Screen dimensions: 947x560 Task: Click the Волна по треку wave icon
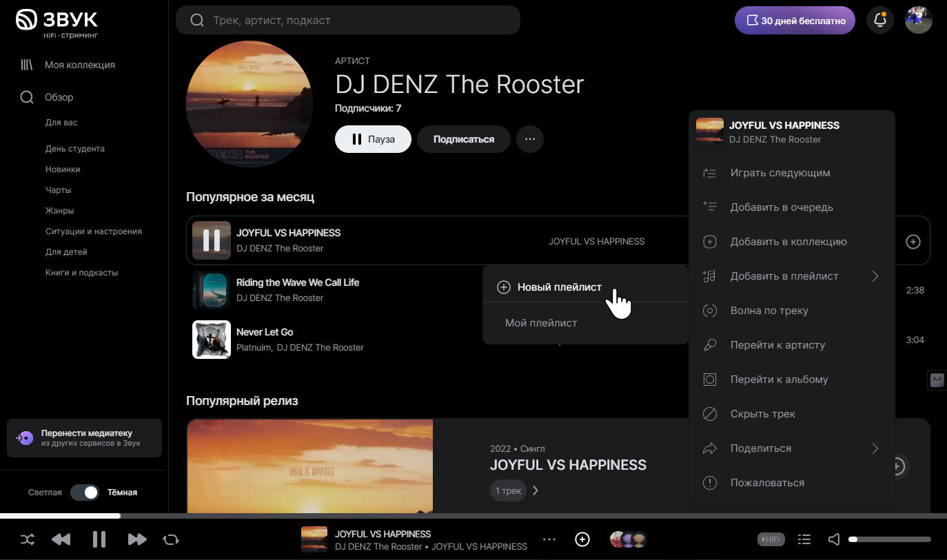710,311
